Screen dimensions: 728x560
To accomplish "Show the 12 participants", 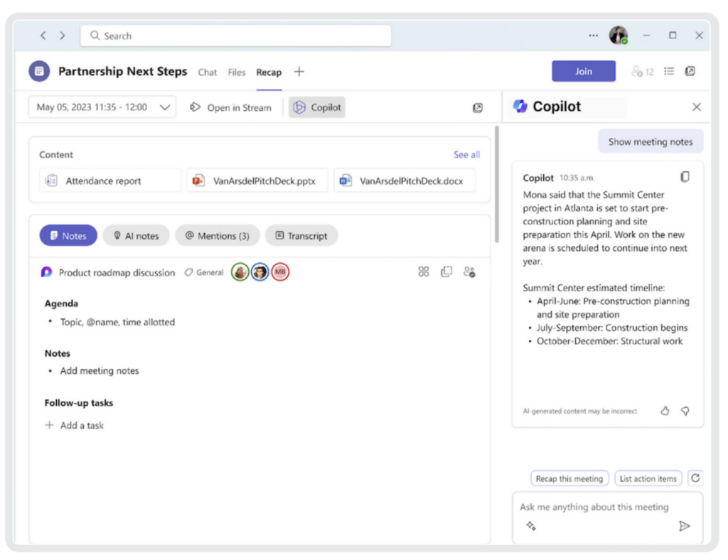I will 643,72.
